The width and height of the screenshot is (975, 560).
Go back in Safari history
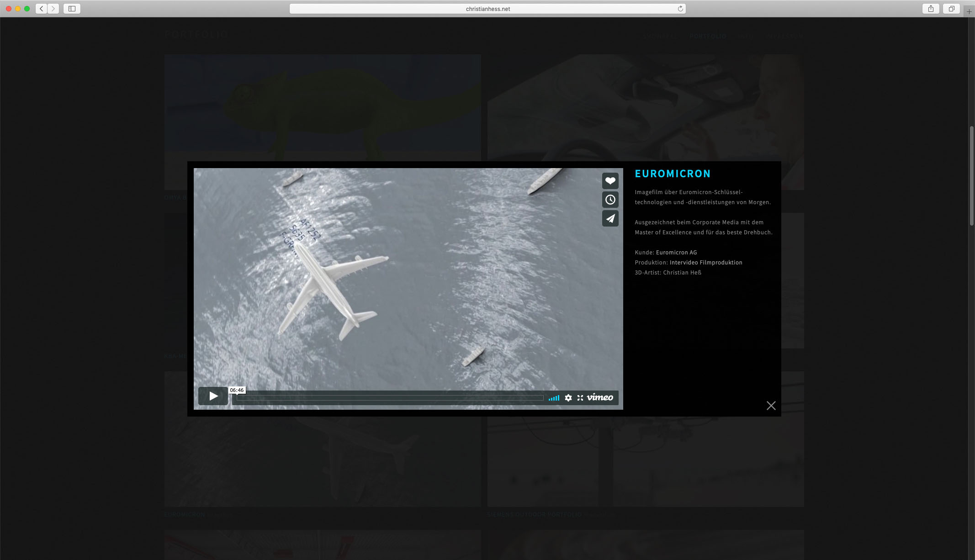coord(42,9)
